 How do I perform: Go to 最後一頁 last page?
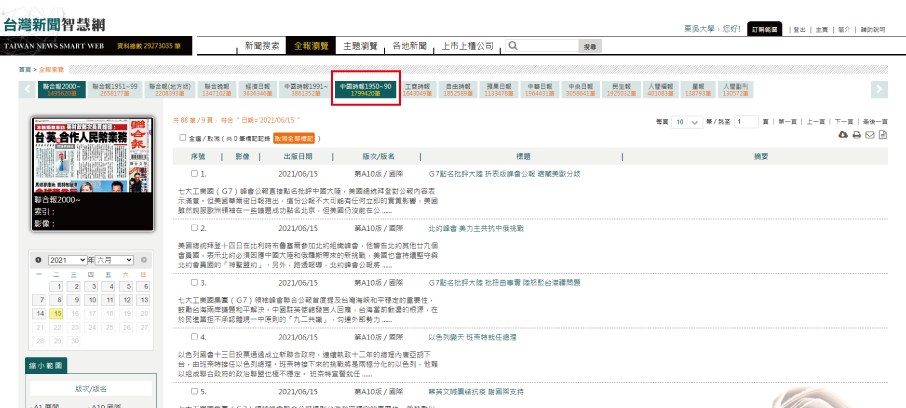point(875,122)
